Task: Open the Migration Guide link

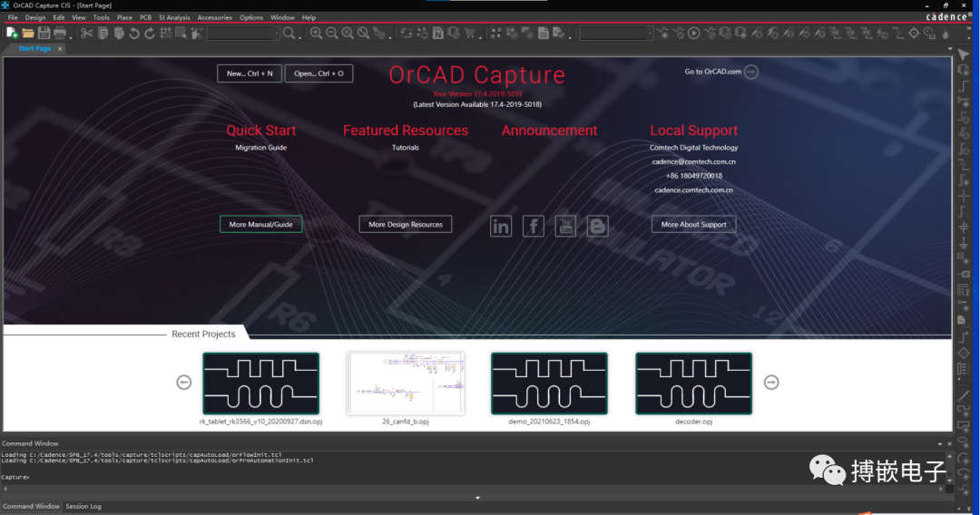Action: coord(260,148)
